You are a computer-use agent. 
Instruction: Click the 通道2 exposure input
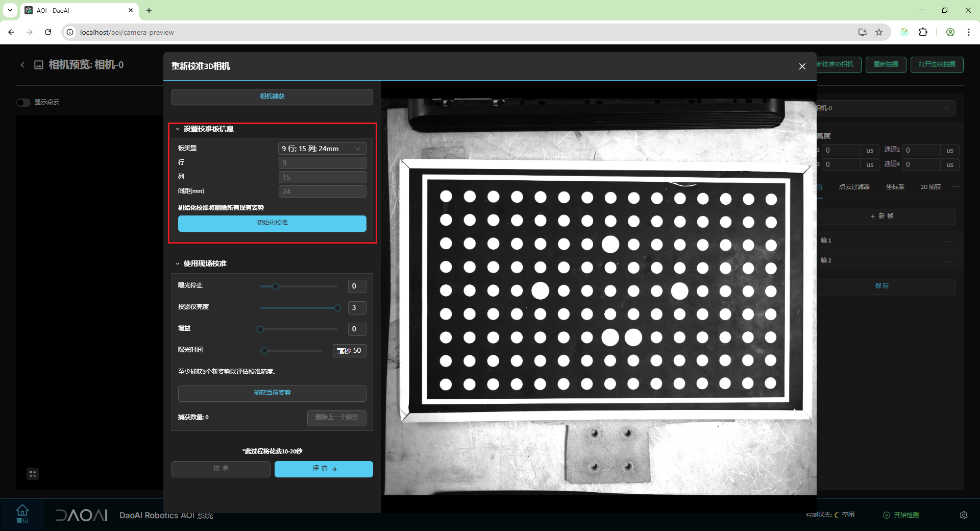(x=922, y=150)
